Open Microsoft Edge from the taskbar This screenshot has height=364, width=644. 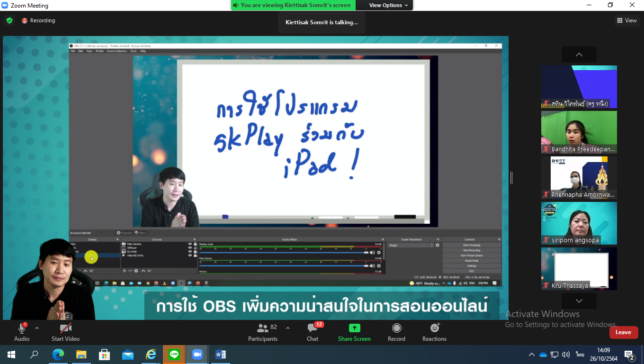(x=58, y=355)
